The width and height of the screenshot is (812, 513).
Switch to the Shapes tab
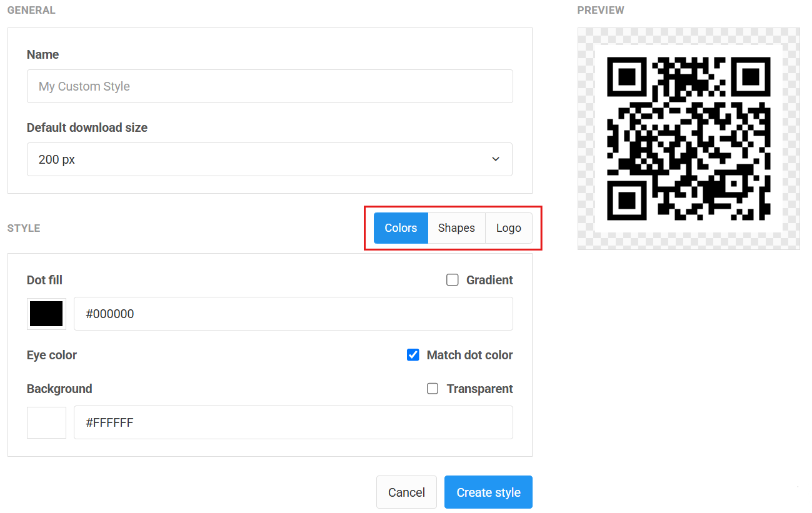[456, 228]
